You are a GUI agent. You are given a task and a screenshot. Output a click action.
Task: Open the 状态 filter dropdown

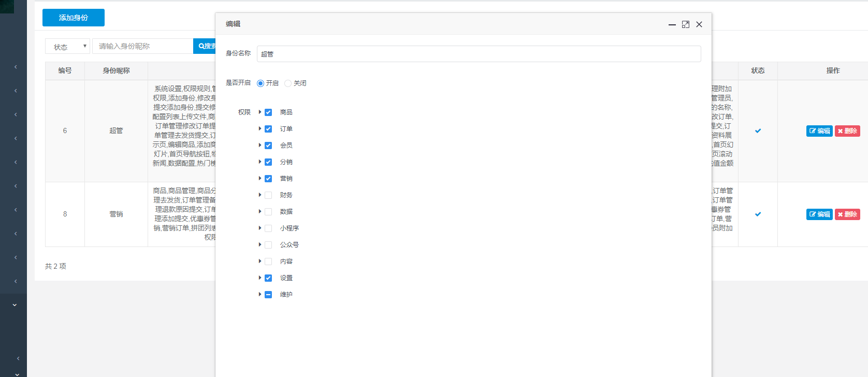pyautogui.click(x=67, y=46)
